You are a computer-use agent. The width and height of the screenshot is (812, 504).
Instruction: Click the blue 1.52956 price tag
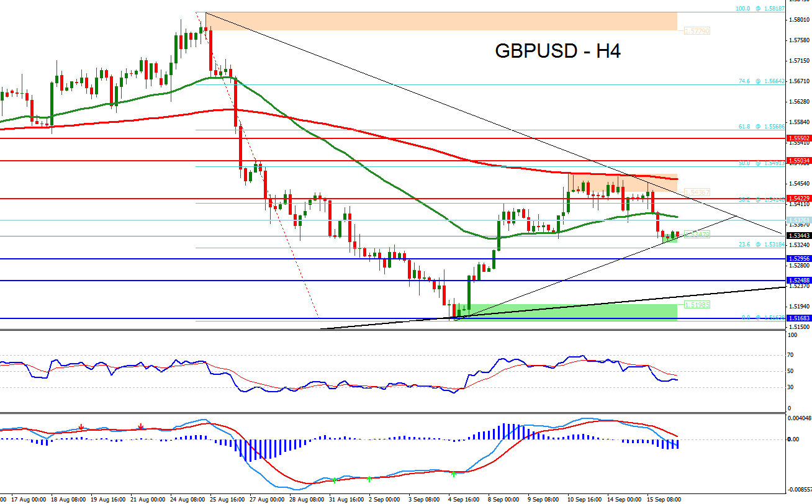click(x=798, y=259)
